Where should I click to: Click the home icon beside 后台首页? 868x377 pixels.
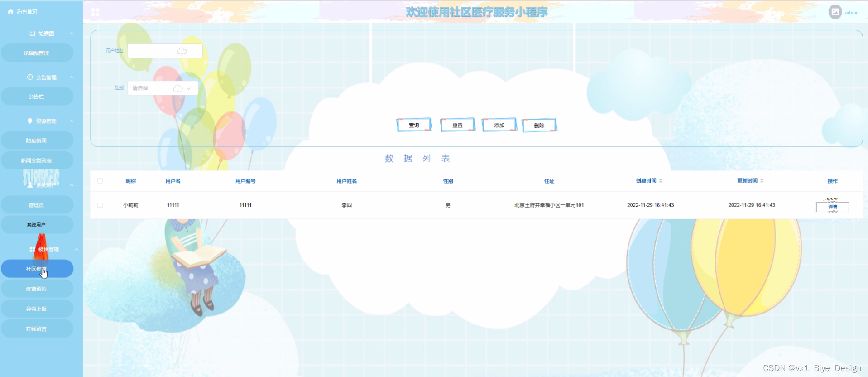coord(10,11)
